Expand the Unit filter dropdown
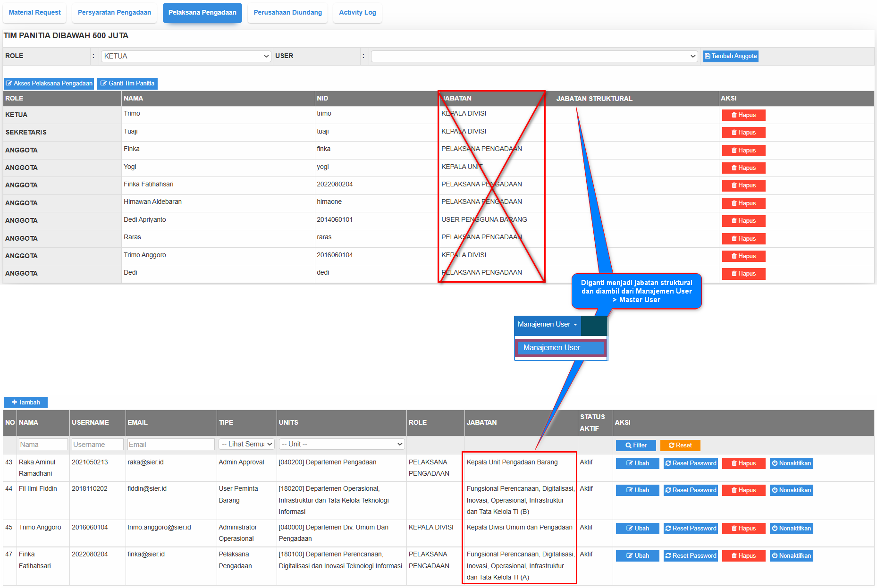This screenshot has width=877, height=588. coord(342,445)
